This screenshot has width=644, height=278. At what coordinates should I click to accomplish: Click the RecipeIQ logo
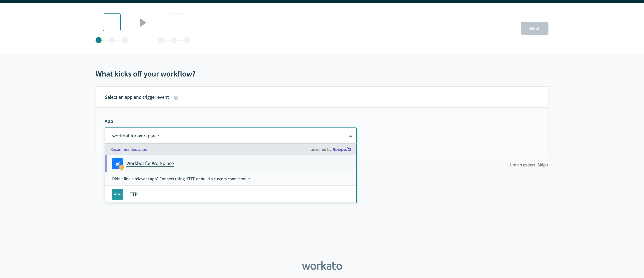341,149
